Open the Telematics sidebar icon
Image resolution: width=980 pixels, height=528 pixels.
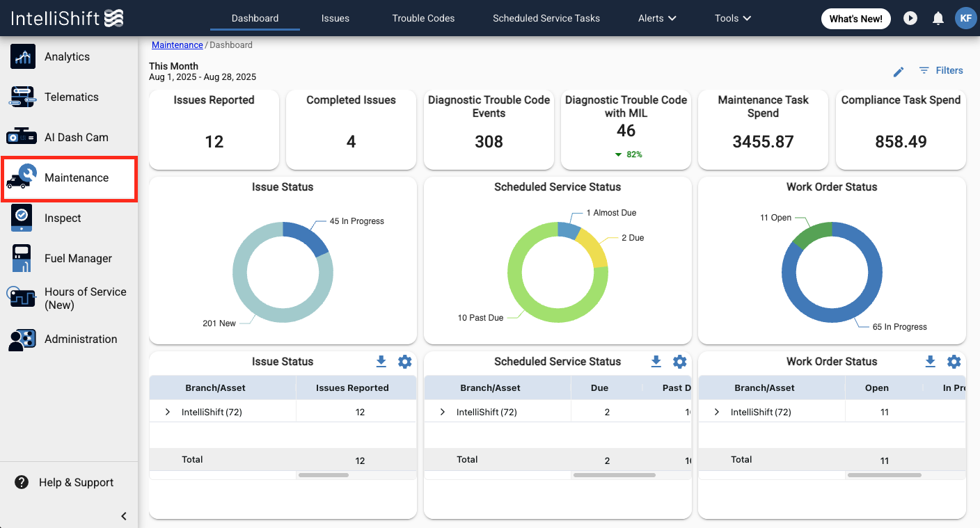[x=23, y=97]
